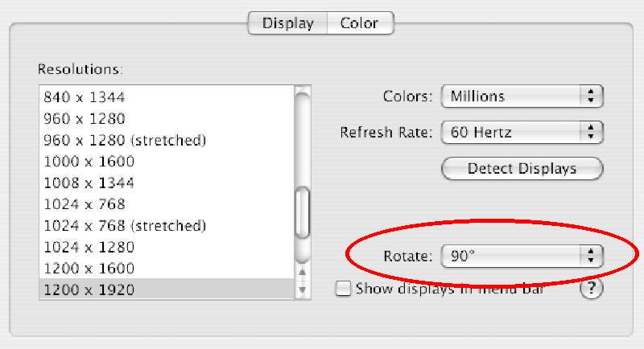Image resolution: width=644 pixels, height=349 pixels.
Task: Click the Detect Displays button
Action: (x=522, y=169)
